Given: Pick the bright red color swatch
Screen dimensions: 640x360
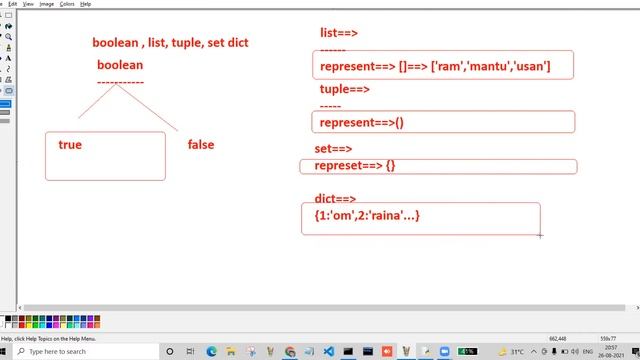Looking at the screenshot, I should click(22, 325).
